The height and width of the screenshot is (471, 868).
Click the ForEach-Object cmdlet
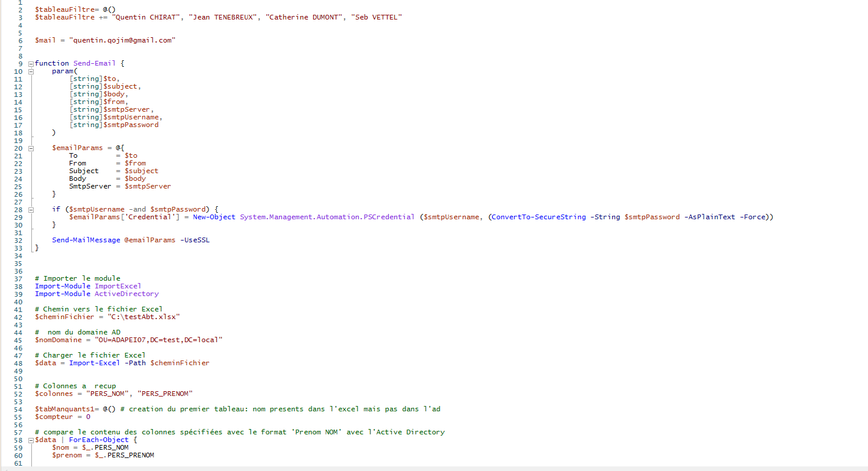click(x=99, y=440)
